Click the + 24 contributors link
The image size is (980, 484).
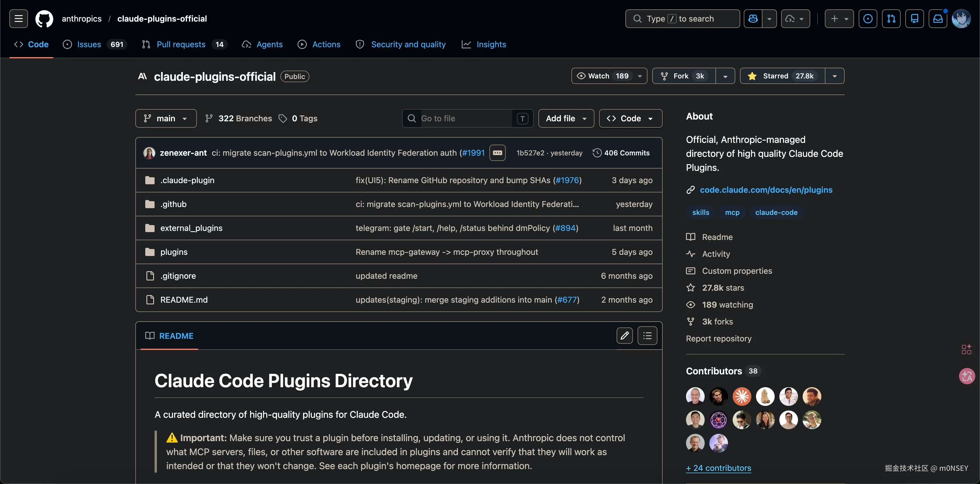[x=718, y=468]
